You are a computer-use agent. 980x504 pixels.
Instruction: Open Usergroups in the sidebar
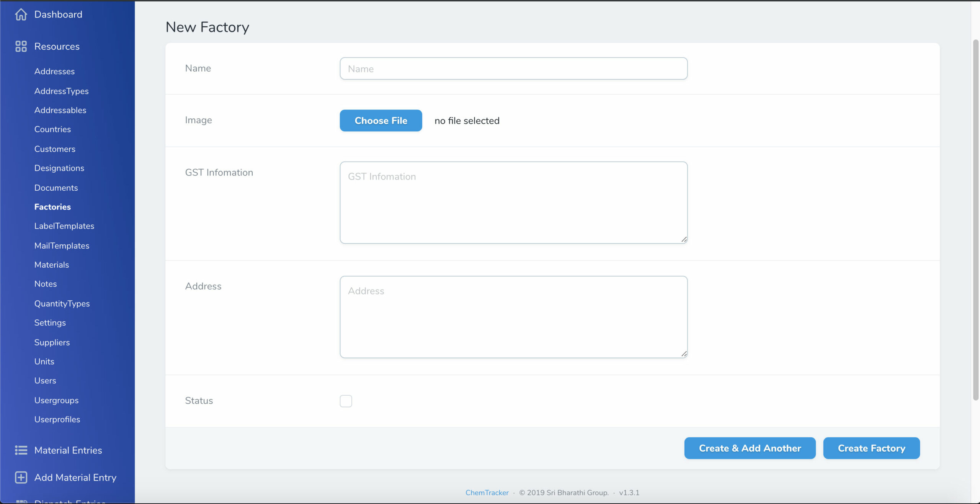click(x=56, y=400)
